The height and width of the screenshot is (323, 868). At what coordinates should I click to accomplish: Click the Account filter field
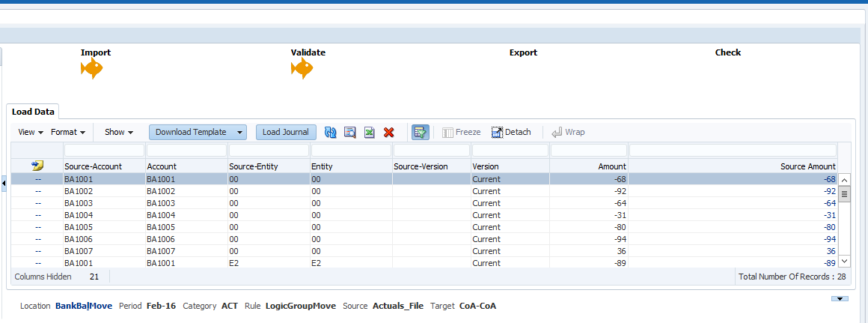pos(186,150)
